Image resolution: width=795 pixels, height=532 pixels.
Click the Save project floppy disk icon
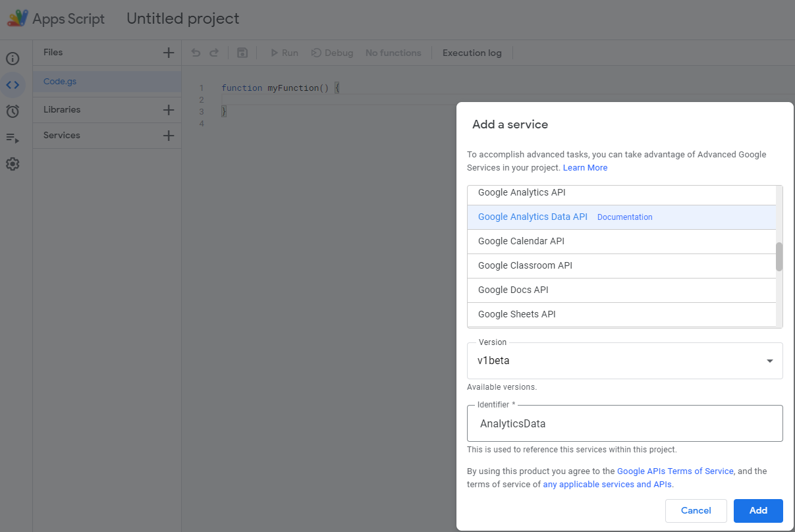[242, 53]
